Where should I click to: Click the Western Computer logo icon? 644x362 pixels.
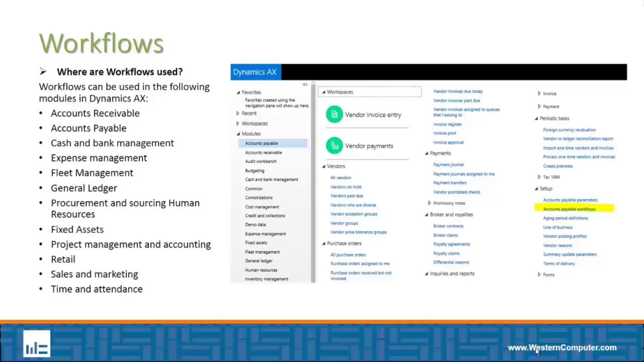pyautogui.click(x=37, y=343)
